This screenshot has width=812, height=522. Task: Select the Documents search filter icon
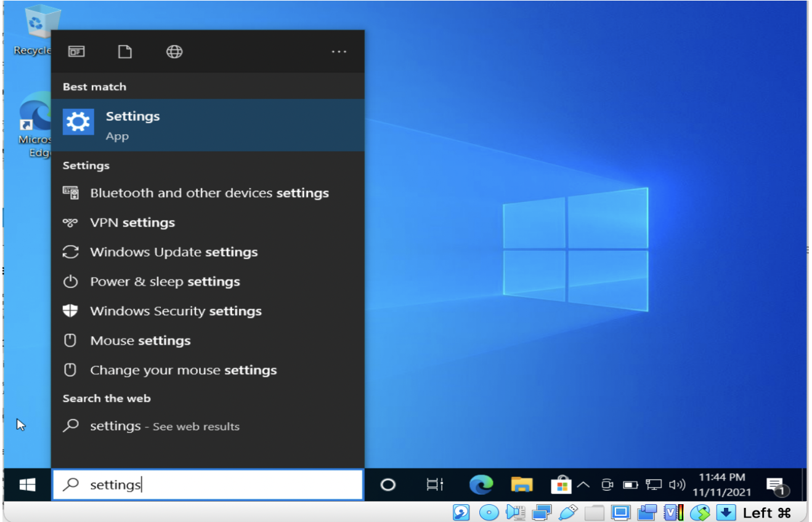[125, 52]
